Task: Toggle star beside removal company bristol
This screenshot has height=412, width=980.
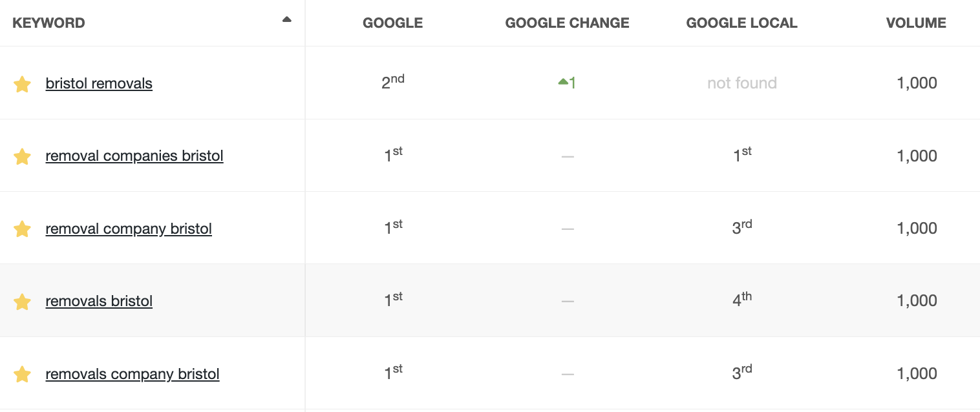Action: coord(22,229)
